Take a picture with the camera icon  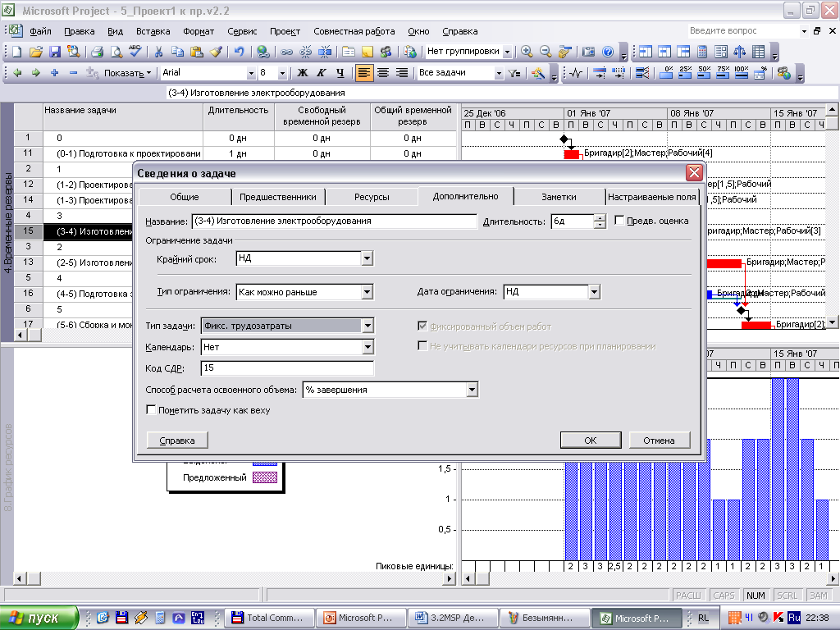point(588,52)
